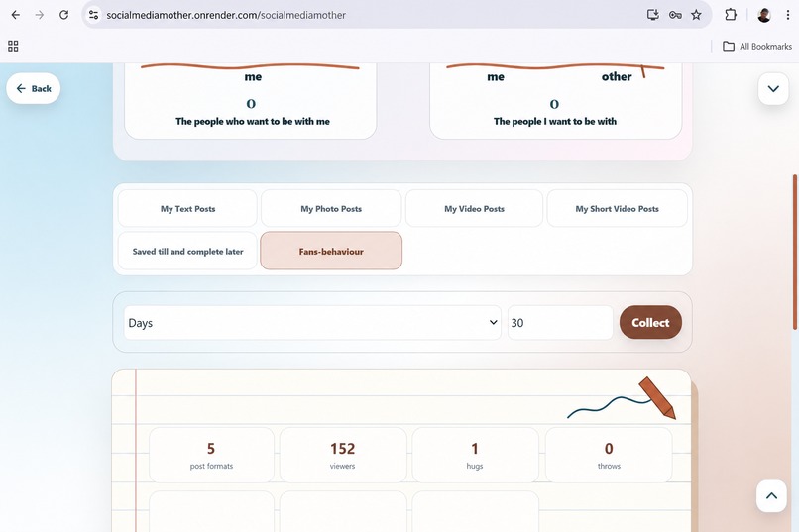
Task: Open the password manager key icon
Action: (675, 15)
